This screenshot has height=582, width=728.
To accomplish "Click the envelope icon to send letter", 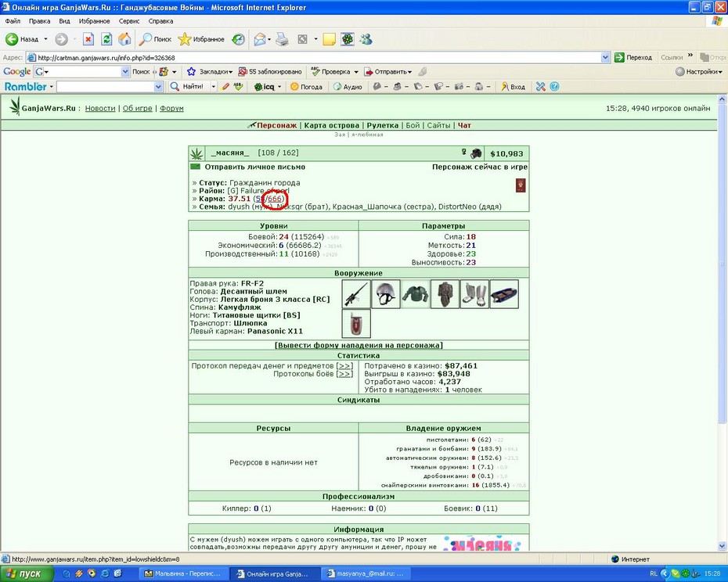I will pos(195,167).
